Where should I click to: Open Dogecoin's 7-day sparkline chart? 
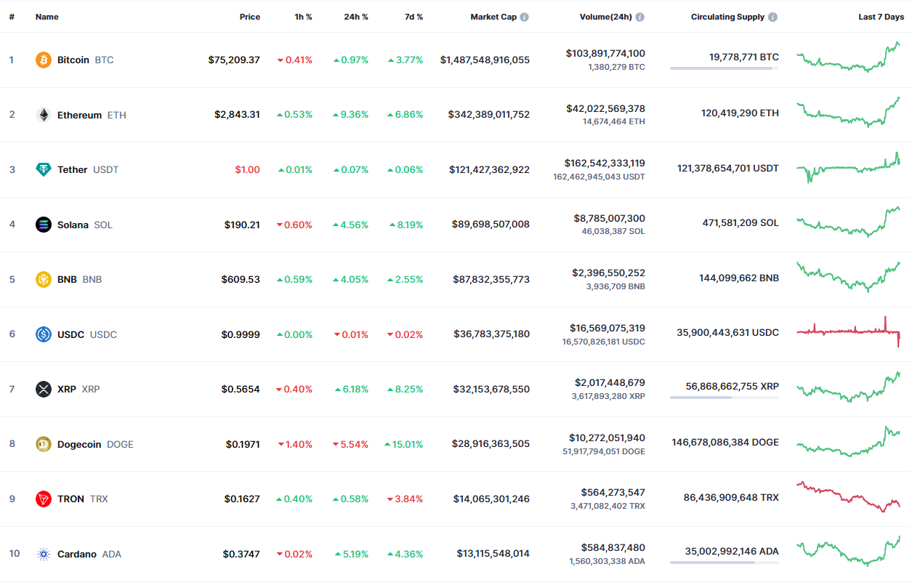(849, 441)
